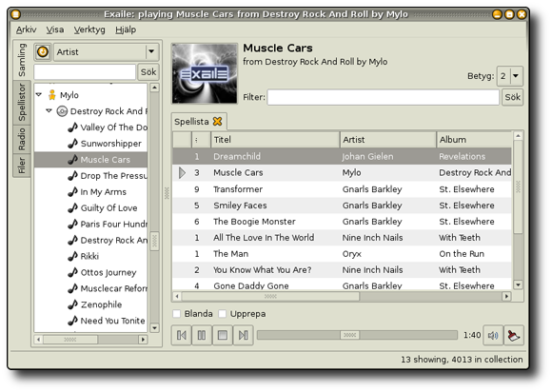Click the Mylo artist person icon

pos(52,95)
